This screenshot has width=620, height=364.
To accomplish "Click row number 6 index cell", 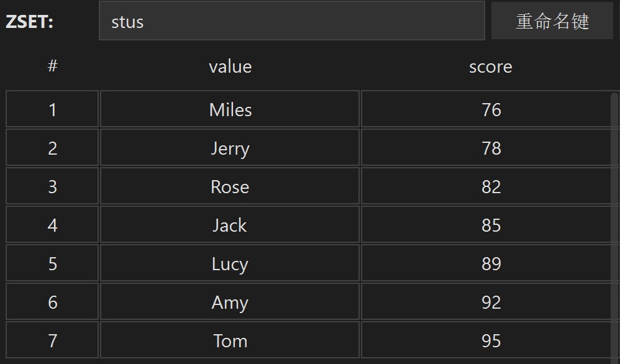I will point(52,301).
